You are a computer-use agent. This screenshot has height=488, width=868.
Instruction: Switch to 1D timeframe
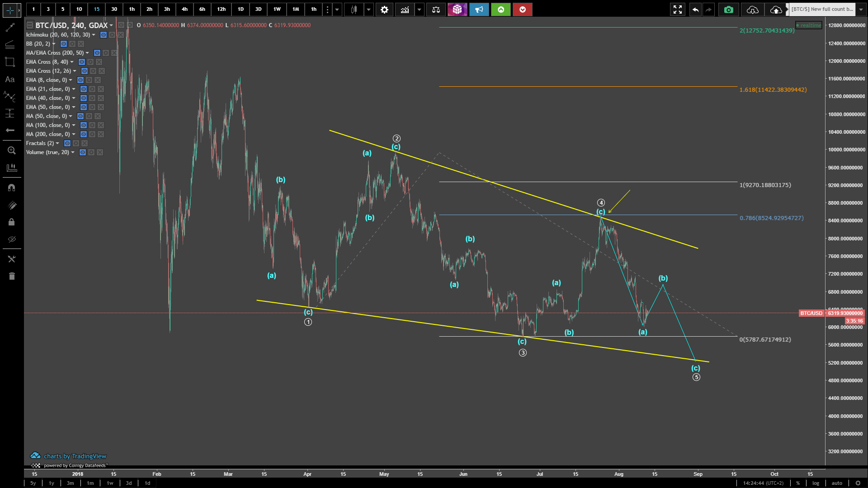[x=241, y=9]
